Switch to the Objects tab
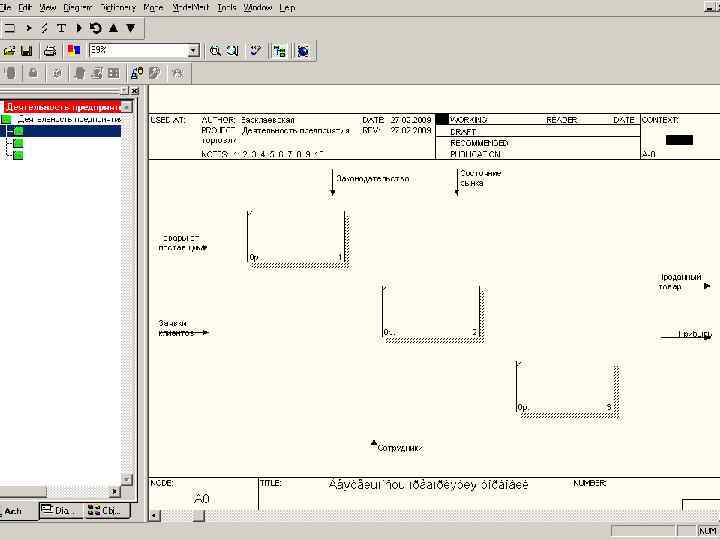720x540 pixels. click(x=107, y=511)
